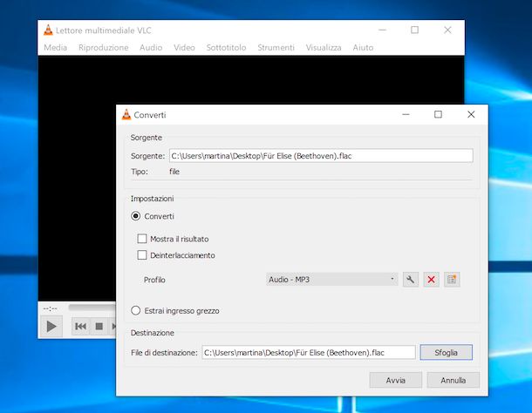Maximize the Converti dialog
532x413 pixels.
(438, 115)
